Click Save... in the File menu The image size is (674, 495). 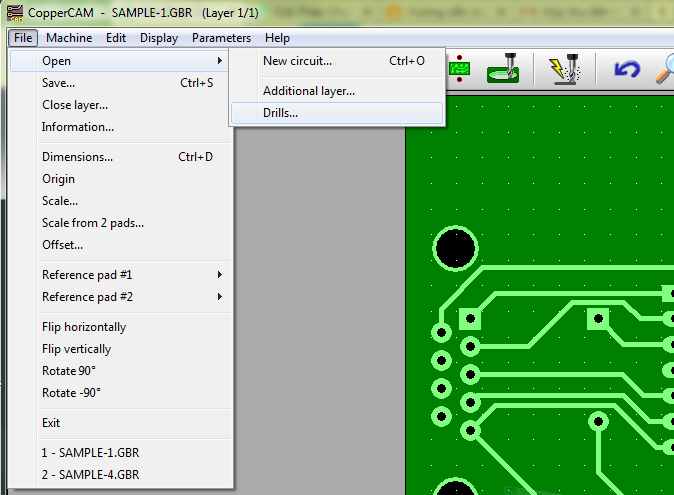pyautogui.click(x=120, y=83)
